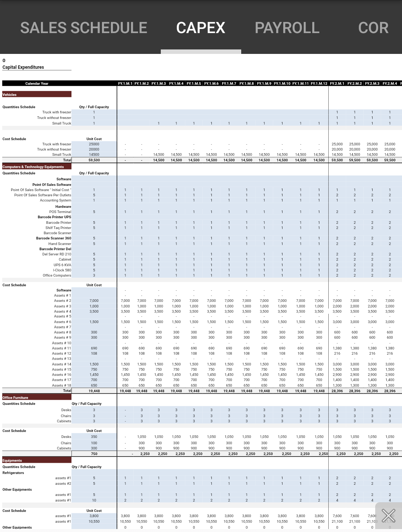
Task: Click the Capital Expenditures heading
Action: coord(23,67)
